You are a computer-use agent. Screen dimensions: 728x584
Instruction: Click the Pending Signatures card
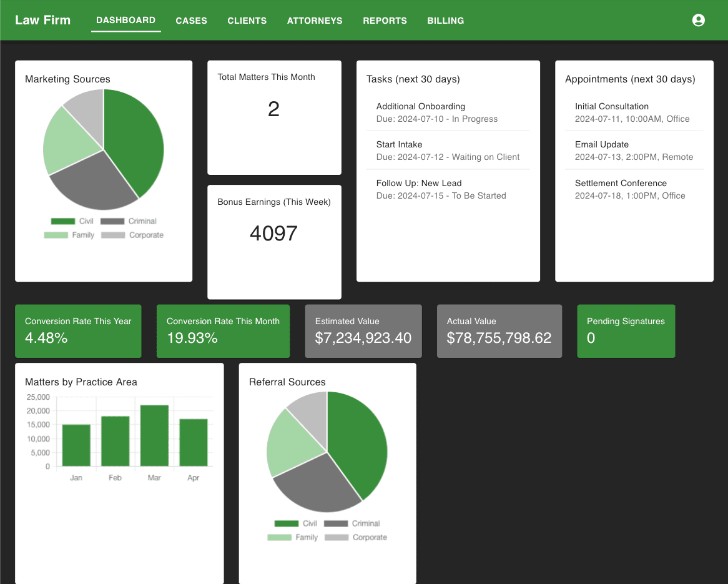[626, 331]
